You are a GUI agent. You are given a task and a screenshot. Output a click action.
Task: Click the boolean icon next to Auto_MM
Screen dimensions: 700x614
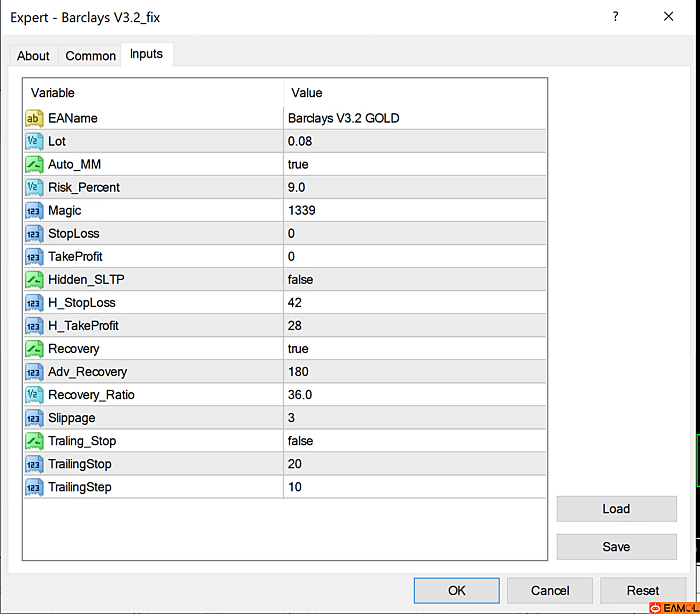click(x=34, y=165)
